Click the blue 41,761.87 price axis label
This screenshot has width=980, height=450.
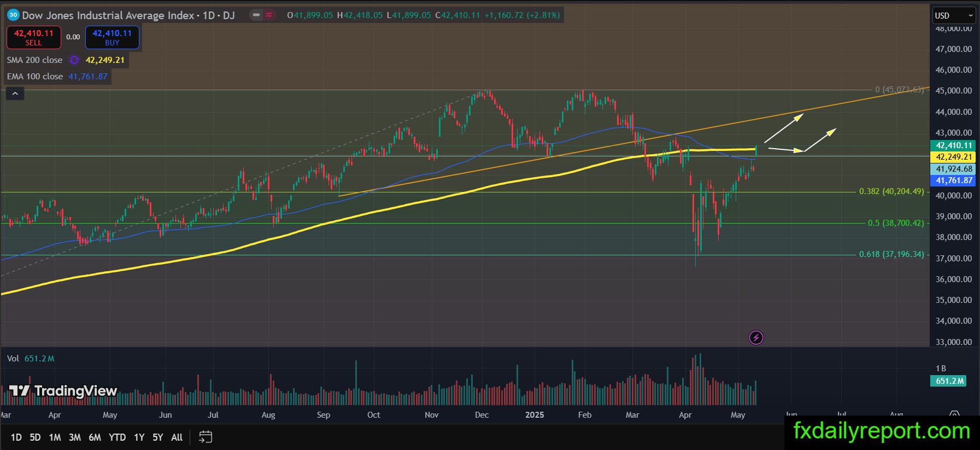click(x=954, y=180)
